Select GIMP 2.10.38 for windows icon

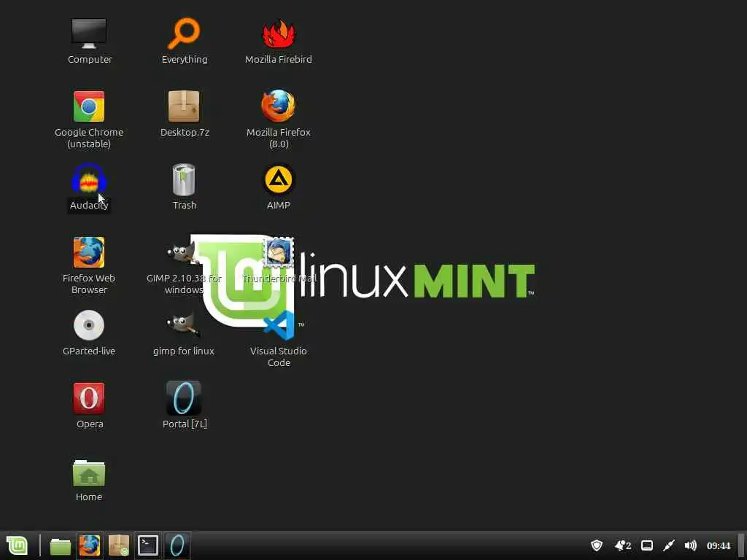[x=184, y=252]
